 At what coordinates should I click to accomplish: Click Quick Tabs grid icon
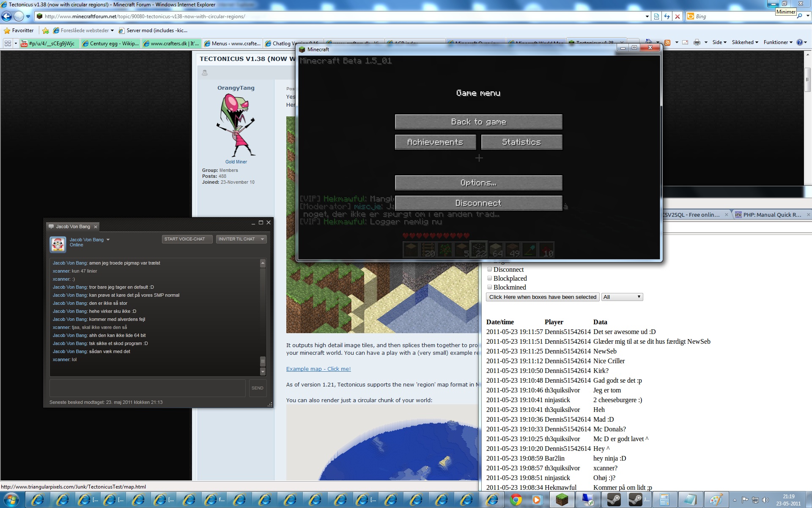8,43
